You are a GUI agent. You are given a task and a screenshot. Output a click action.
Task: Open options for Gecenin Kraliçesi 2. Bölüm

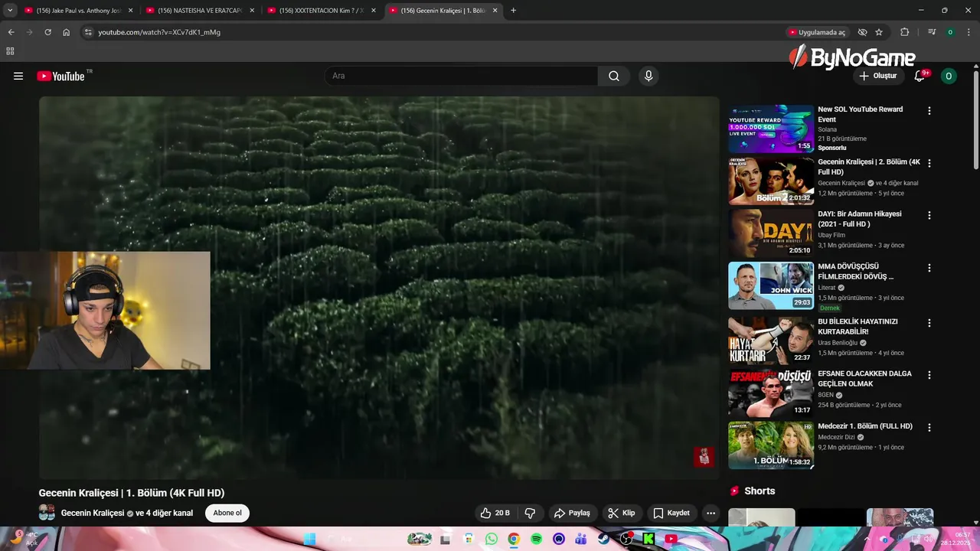[929, 163]
